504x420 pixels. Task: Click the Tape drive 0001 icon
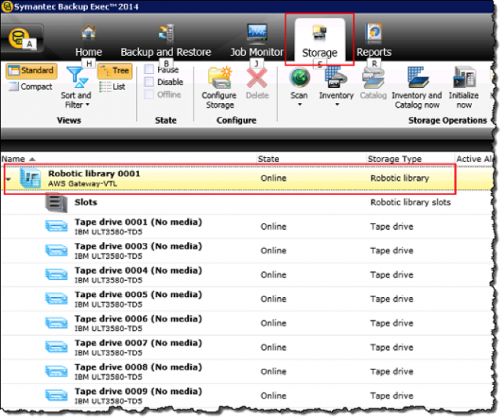[57, 226]
